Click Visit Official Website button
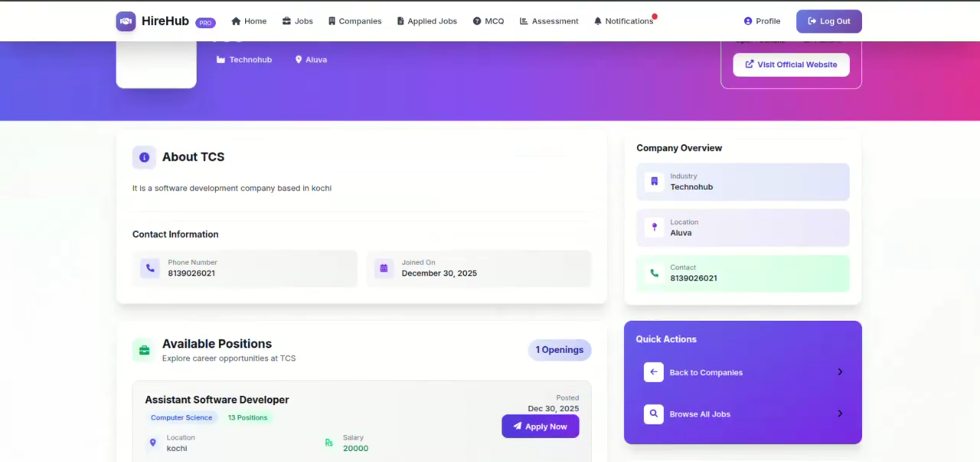980x462 pixels. (x=791, y=65)
